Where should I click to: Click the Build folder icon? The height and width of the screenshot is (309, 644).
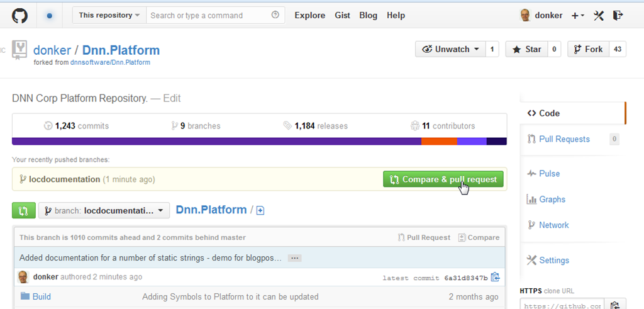(25, 296)
